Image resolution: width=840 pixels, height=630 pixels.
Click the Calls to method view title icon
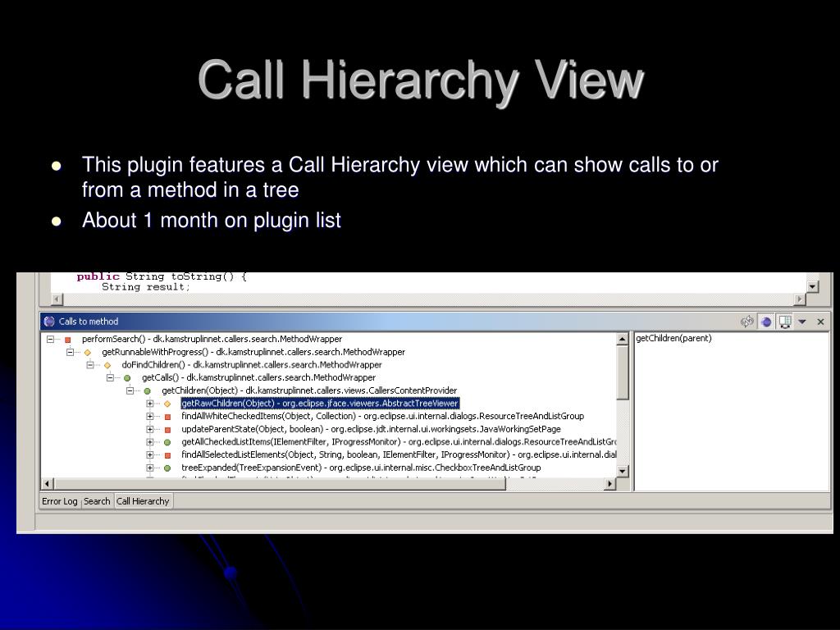[x=49, y=322]
